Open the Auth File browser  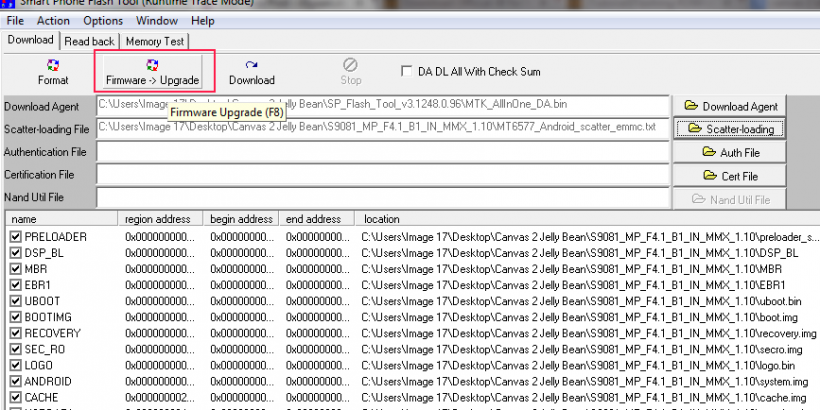729,152
